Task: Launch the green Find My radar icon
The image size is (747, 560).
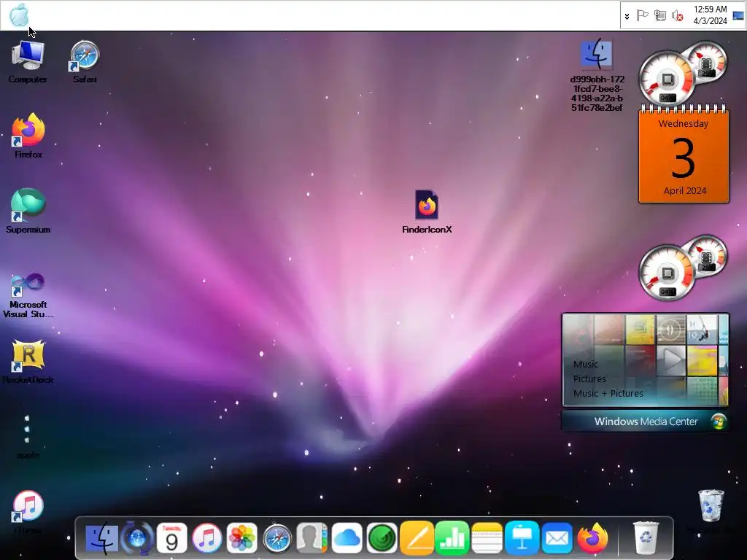Action: pos(382,538)
